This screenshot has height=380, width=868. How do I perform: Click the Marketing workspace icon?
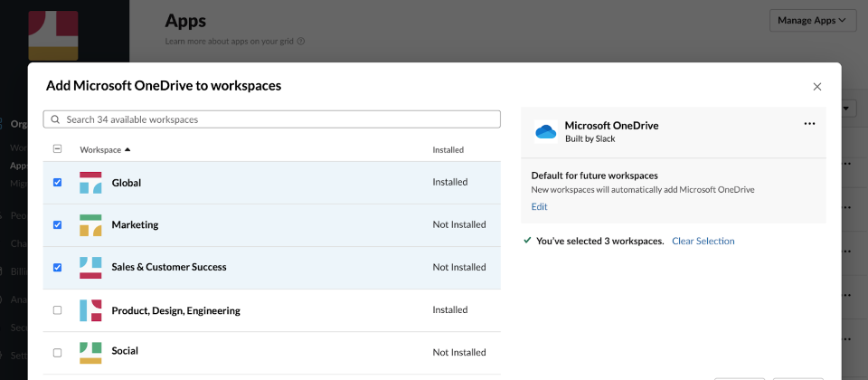(x=90, y=225)
